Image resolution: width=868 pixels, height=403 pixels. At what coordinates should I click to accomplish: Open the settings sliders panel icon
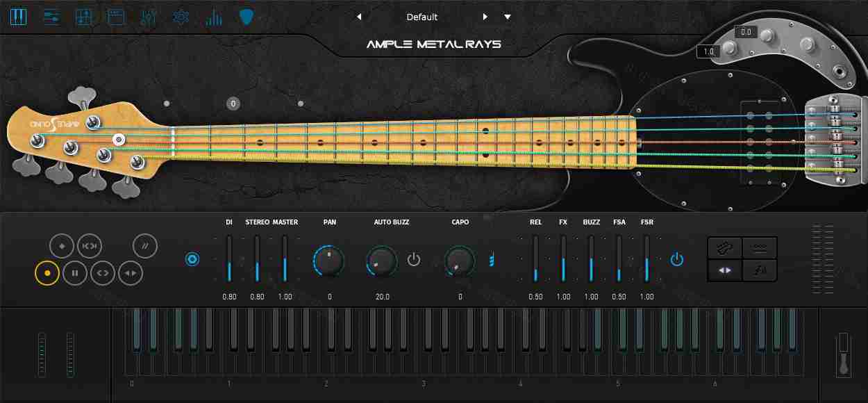pos(51,17)
